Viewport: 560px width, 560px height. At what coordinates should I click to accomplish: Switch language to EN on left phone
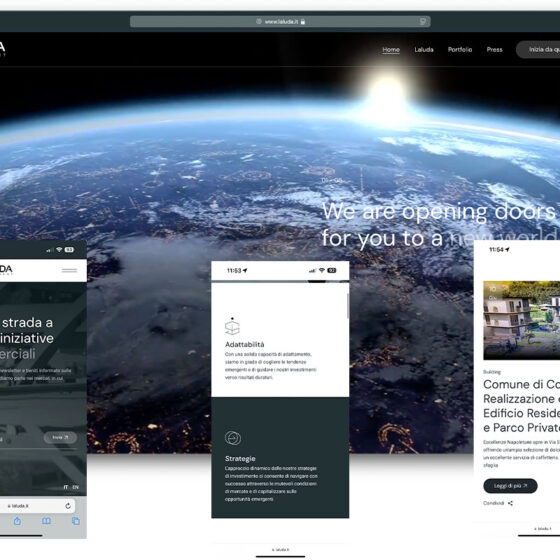click(x=75, y=487)
